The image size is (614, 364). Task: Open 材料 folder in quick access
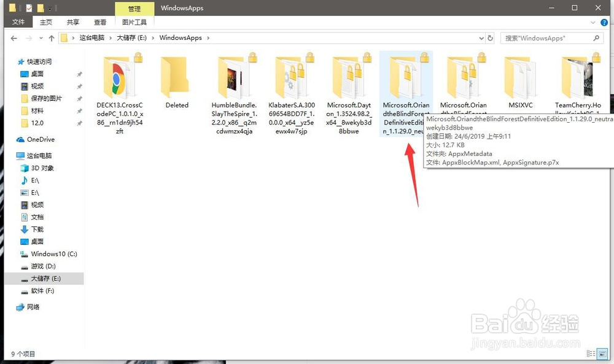click(x=32, y=110)
